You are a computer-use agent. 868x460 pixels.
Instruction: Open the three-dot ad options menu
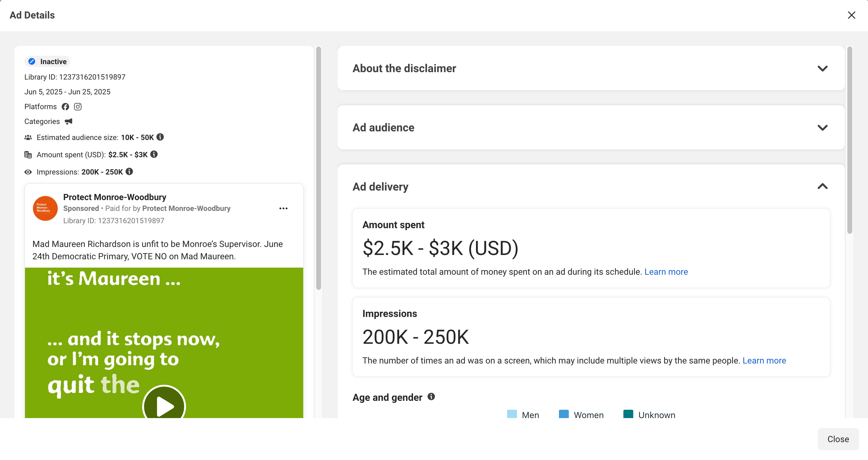pos(283,208)
